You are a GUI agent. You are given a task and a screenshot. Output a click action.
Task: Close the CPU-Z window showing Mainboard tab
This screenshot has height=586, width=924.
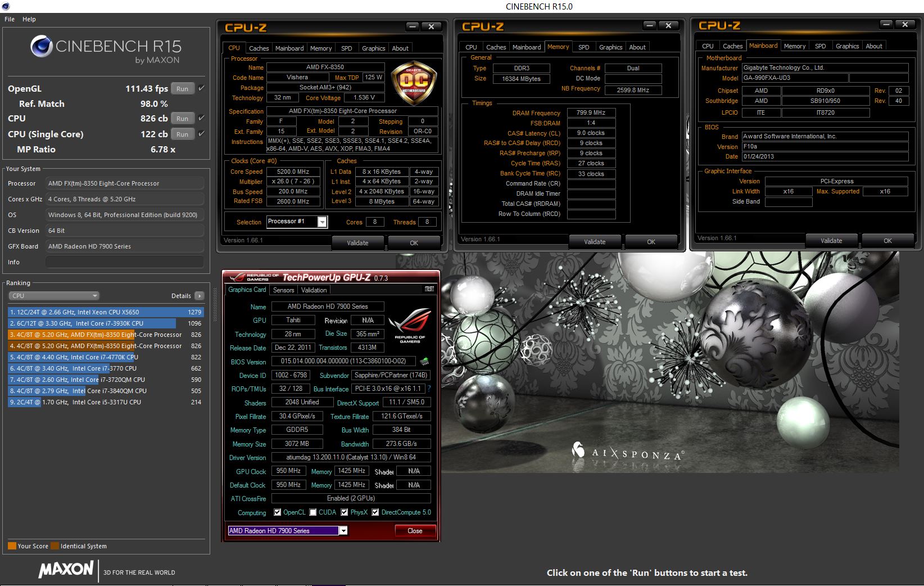coord(905,25)
